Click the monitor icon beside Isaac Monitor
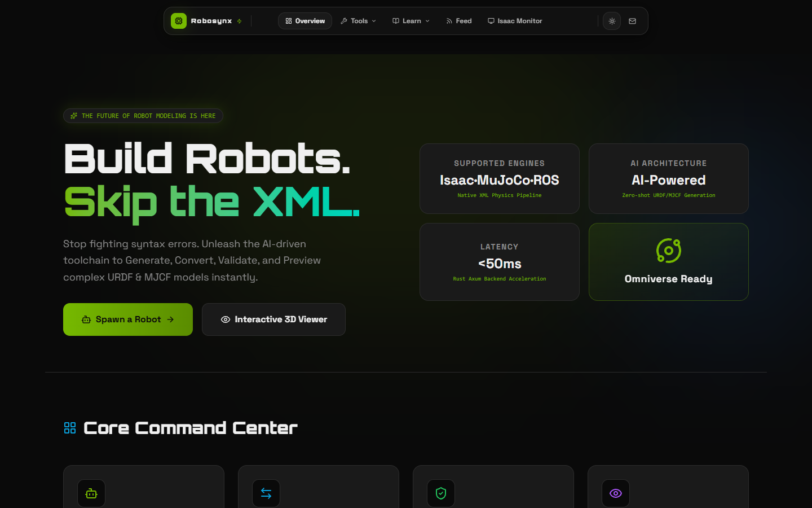Image resolution: width=812 pixels, height=508 pixels. coord(490,21)
